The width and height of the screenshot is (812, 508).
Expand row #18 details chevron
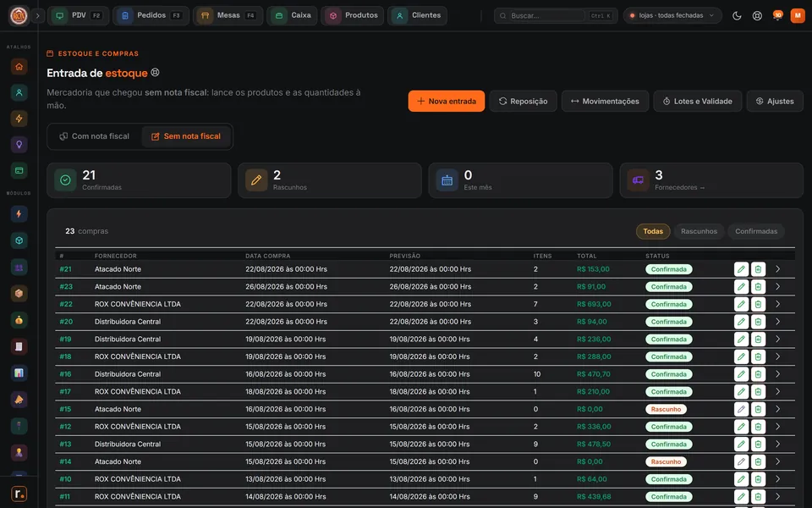pos(777,356)
